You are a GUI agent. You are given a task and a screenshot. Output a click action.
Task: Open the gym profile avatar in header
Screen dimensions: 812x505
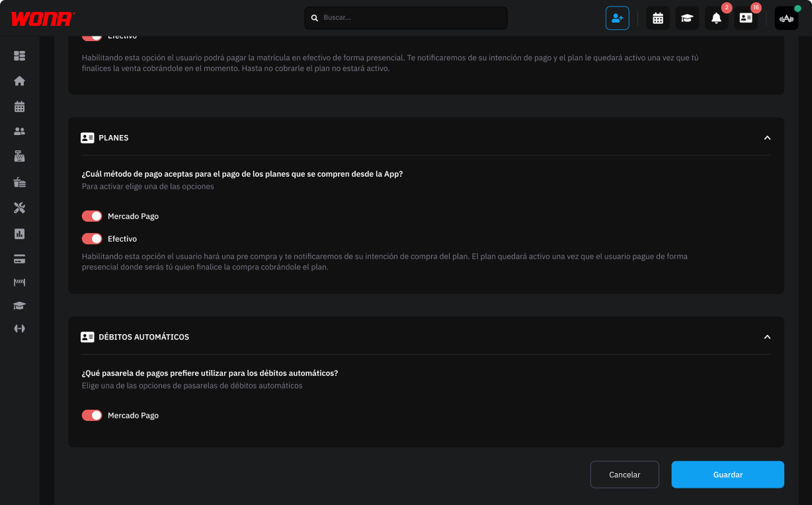click(x=786, y=18)
